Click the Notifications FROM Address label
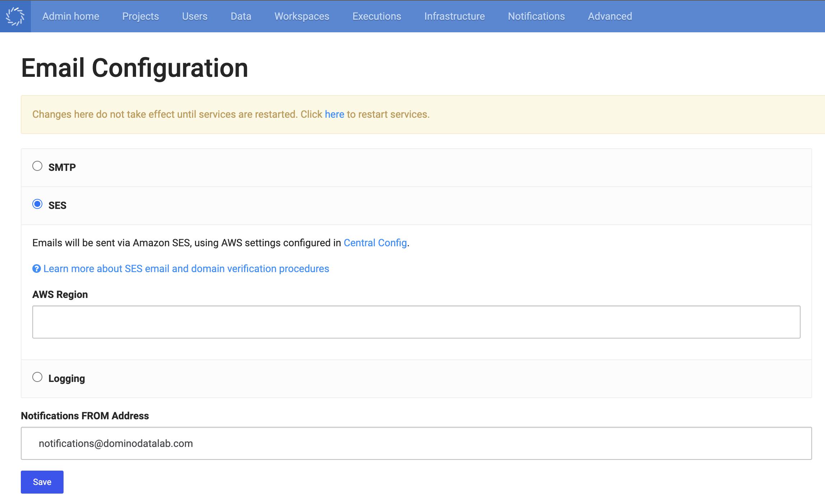The image size is (825, 504). point(85,416)
